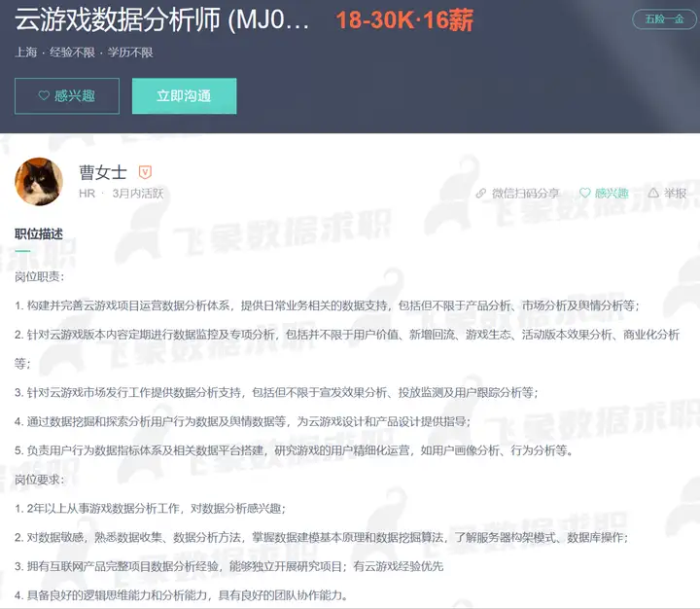Click the orange verified badge beside 曹女士
This screenshot has width=700, height=609.
[145, 172]
